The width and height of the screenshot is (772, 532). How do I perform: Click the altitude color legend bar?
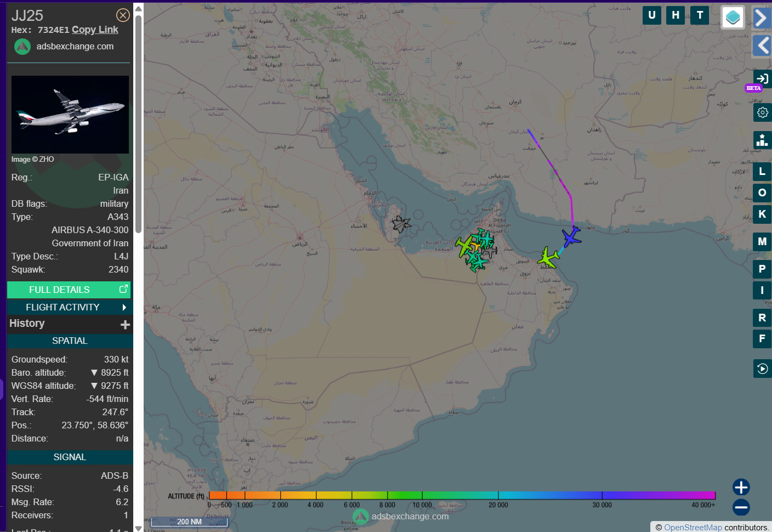pyautogui.click(x=462, y=495)
